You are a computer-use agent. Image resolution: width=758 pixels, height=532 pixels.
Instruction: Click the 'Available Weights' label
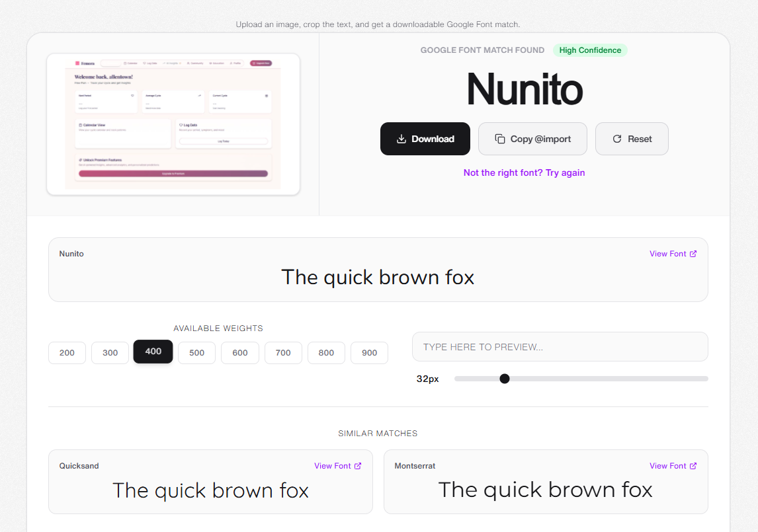pos(218,328)
